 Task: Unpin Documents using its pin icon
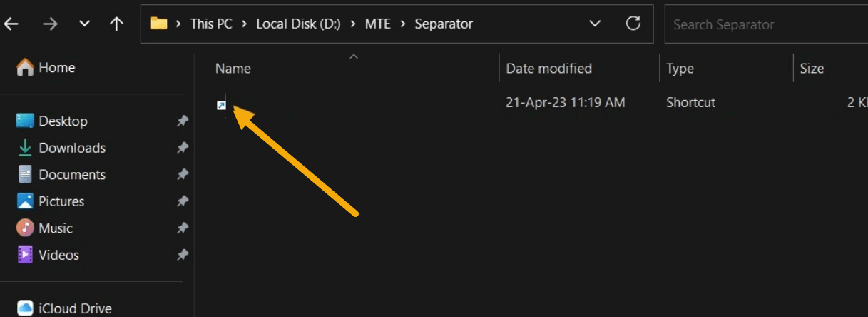coord(183,175)
